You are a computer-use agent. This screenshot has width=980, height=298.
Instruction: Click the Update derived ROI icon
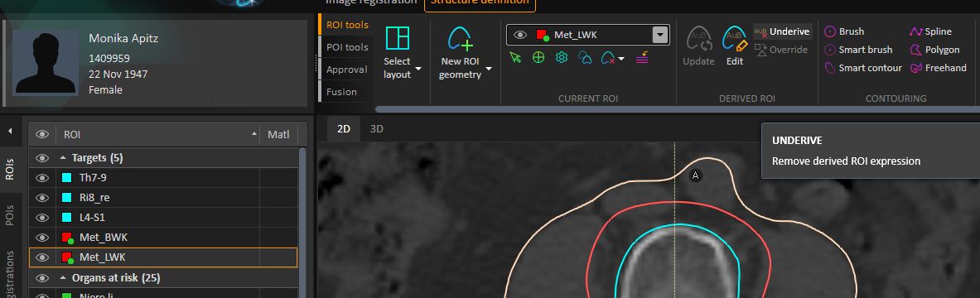[x=698, y=46]
